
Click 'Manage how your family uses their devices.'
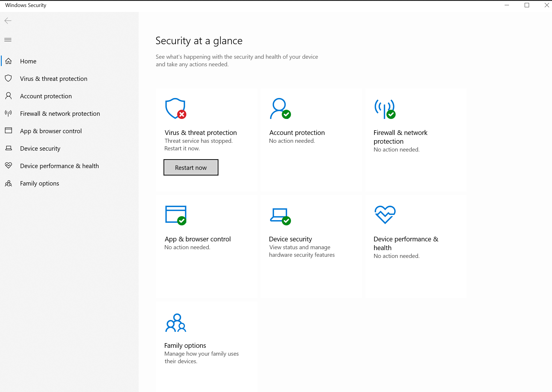pos(201,357)
